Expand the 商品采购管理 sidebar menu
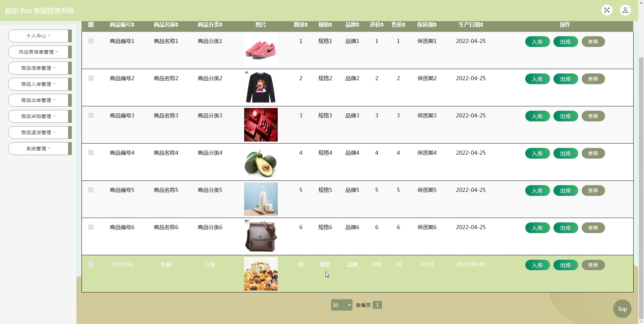Viewport: 644px width, 324px height. tap(40, 116)
